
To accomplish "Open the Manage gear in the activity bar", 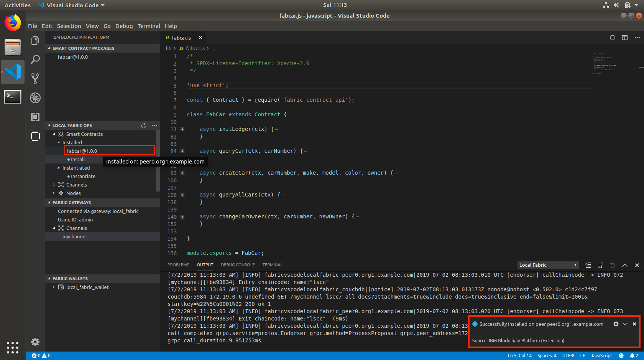I will pyautogui.click(x=35, y=342).
